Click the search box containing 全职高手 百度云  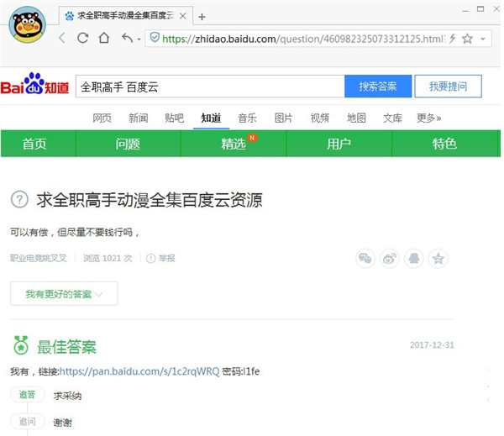tap(210, 87)
